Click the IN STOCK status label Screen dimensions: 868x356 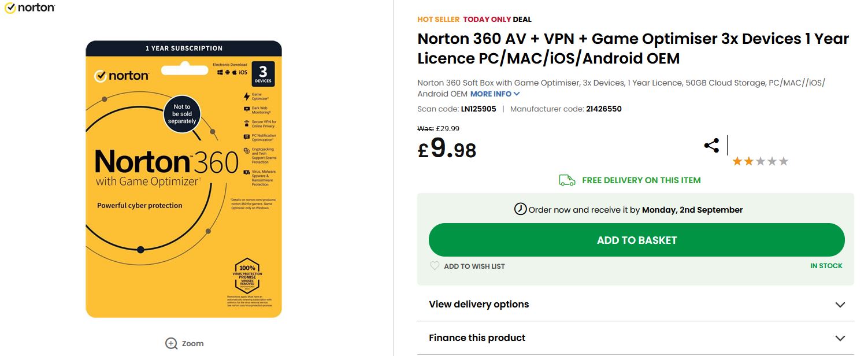[826, 266]
